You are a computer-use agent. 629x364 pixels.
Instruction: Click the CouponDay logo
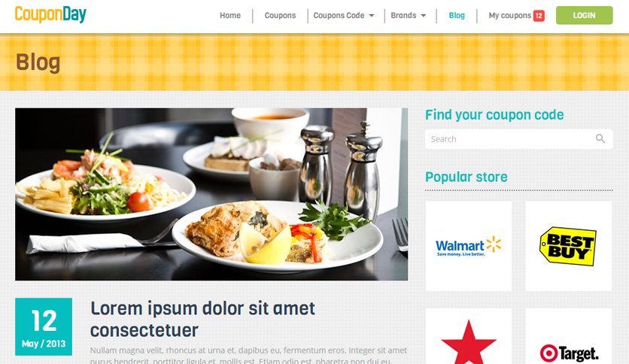50,14
